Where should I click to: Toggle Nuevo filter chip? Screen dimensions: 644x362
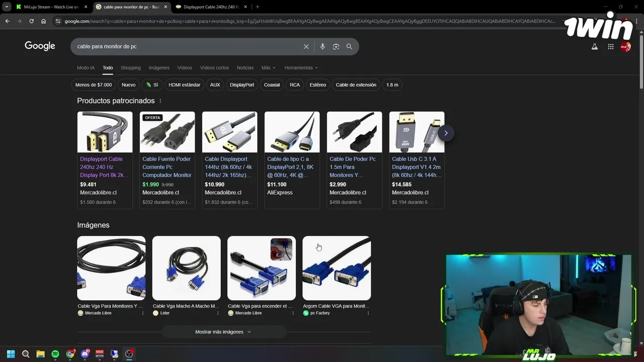click(129, 85)
